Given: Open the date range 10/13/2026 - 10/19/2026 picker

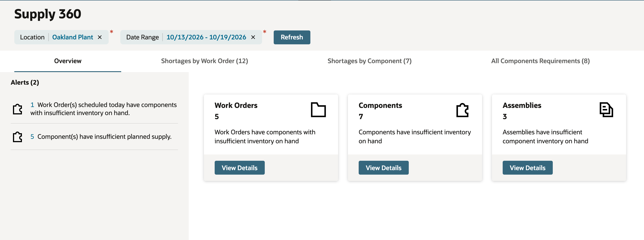Looking at the screenshot, I should (x=206, y=37).
